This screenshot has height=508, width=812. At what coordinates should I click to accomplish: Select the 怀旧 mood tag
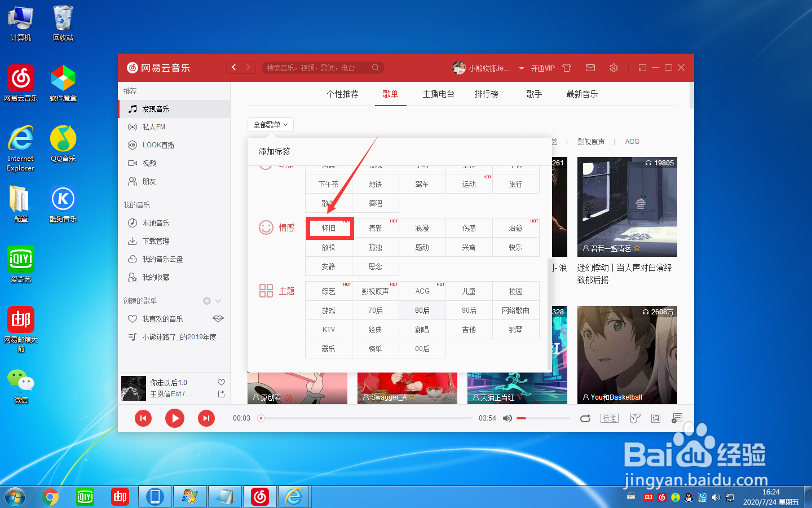(x=329, y=228)
